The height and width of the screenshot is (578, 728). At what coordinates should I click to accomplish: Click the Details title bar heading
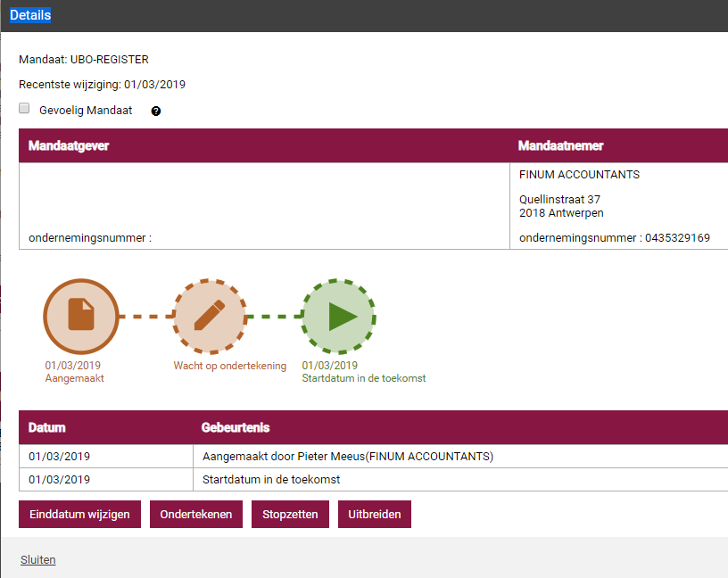(30, 15)
